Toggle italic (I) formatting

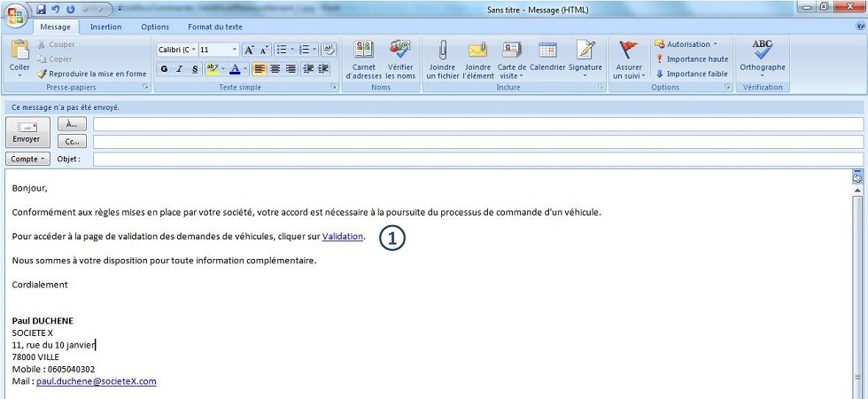pyautogui.click(x=180, y=69)
